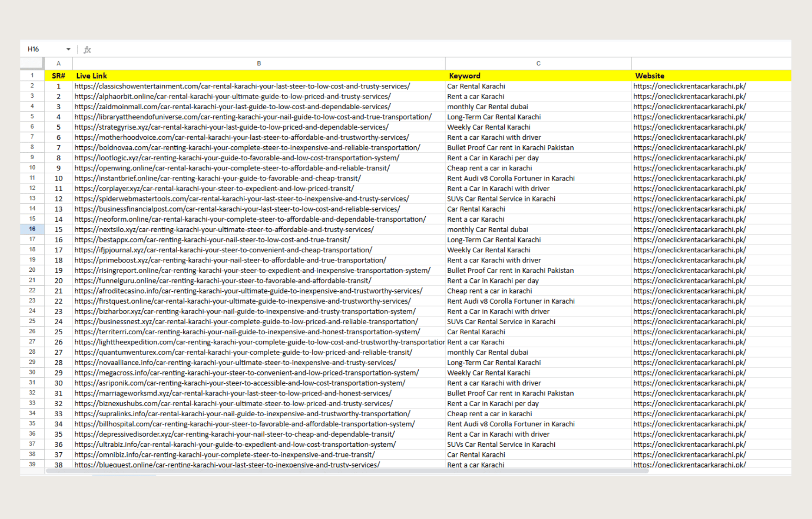Select the 'Cheap rent a car in karachi' cell in row 10
The image size is (812, 519).
point(490,168)
